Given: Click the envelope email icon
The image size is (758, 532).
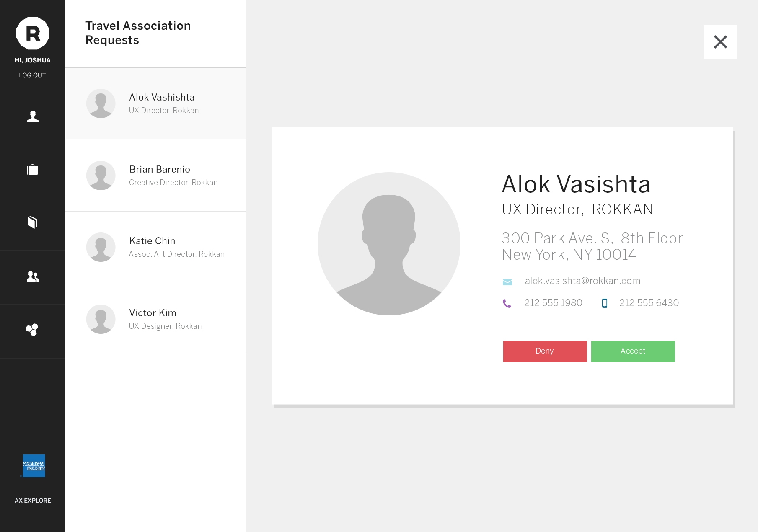Looking at the screenshot, I should point(507,282).
